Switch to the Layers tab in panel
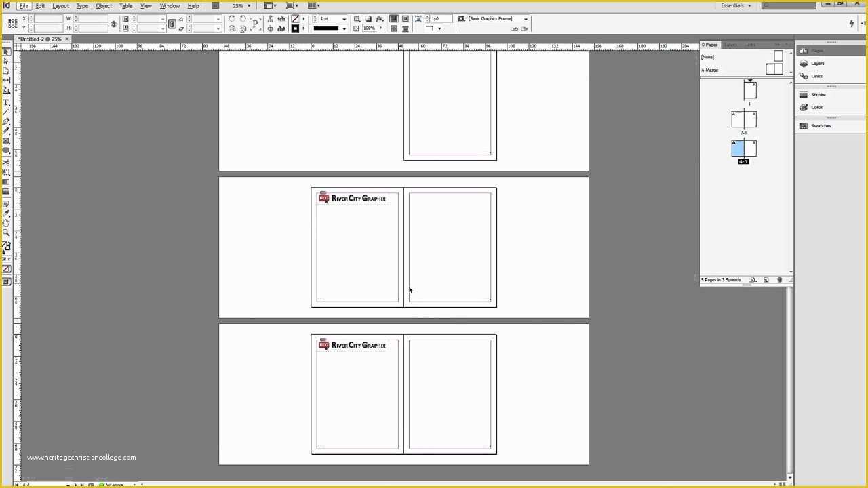The height and width of the screenshot is (488, 868). pos(730,45)
